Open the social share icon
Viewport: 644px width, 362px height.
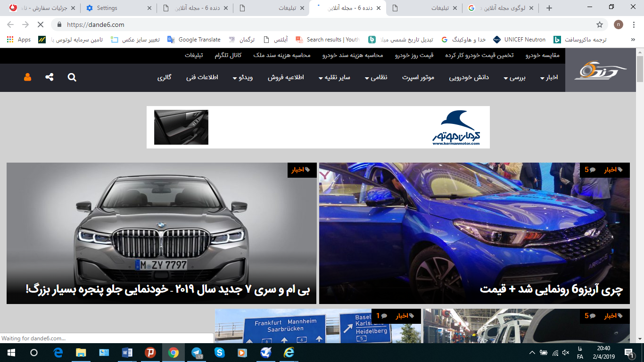tap(49, 77)
